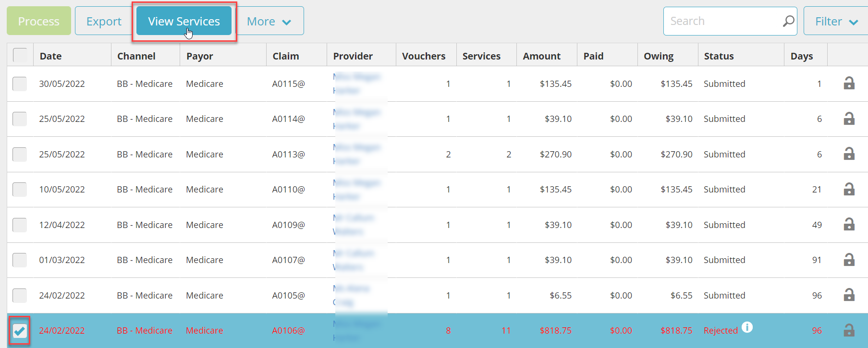Click the date 30/05/2022
Image resolution: width=868 pixels, height=348 pixels.
pos(62,84)
